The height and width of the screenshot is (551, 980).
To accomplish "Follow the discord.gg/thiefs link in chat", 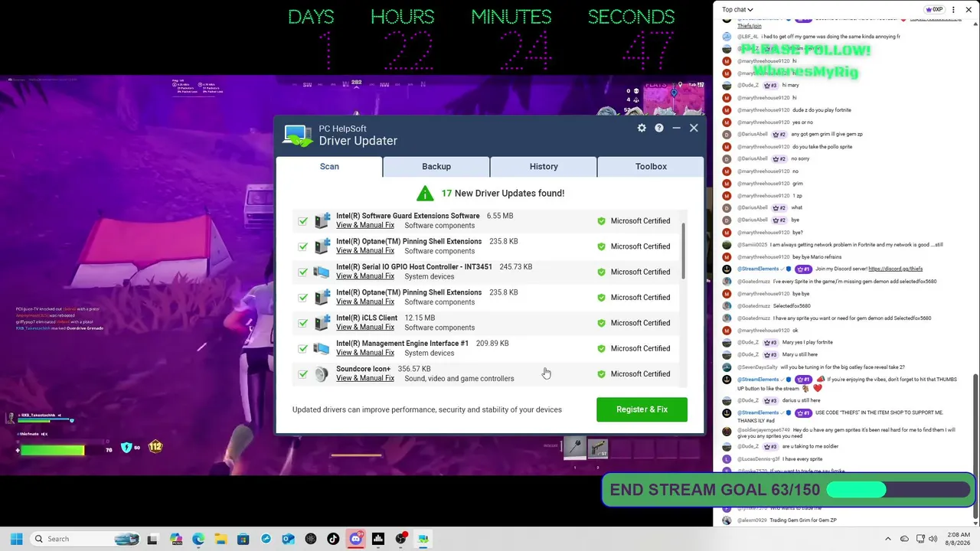I will click(895, 269).
